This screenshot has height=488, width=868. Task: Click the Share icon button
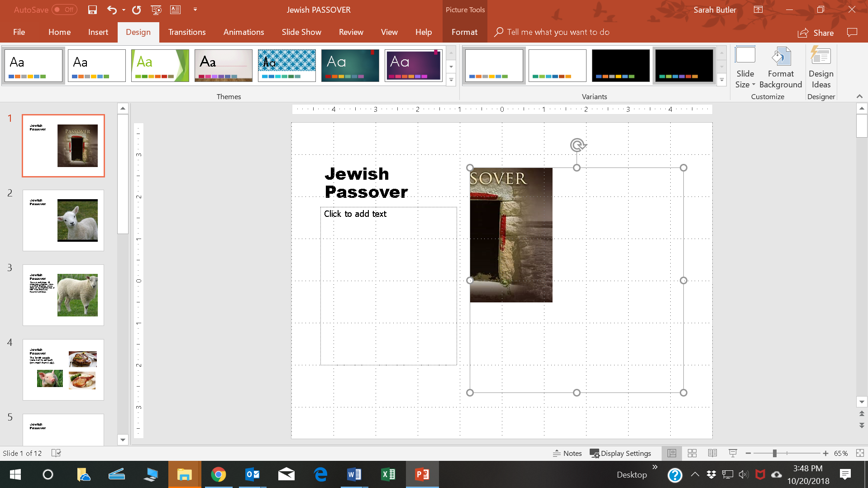click(816, 33)
